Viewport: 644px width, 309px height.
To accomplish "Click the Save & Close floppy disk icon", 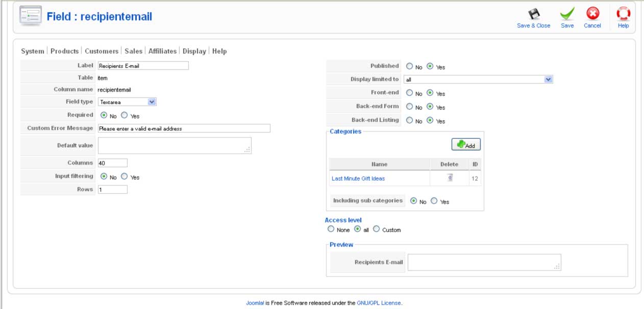I will (x=533, y=14).
